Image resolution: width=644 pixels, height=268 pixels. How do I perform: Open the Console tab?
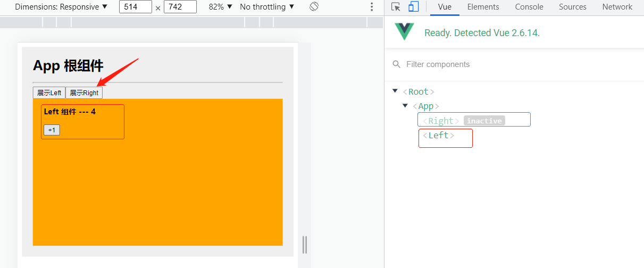[529, 7]
